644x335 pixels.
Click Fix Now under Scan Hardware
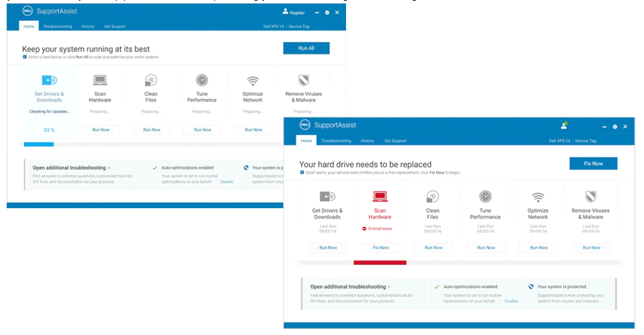pyautogui.click(x=381, y=248)
